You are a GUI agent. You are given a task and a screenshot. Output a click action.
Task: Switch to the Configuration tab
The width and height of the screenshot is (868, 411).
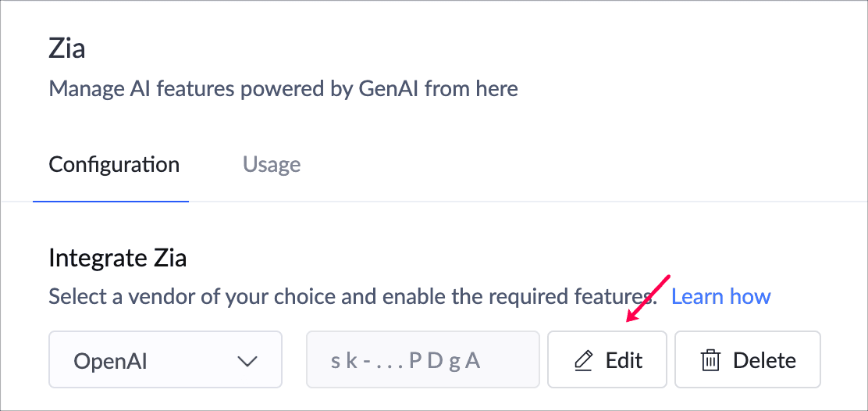(114, 165)
